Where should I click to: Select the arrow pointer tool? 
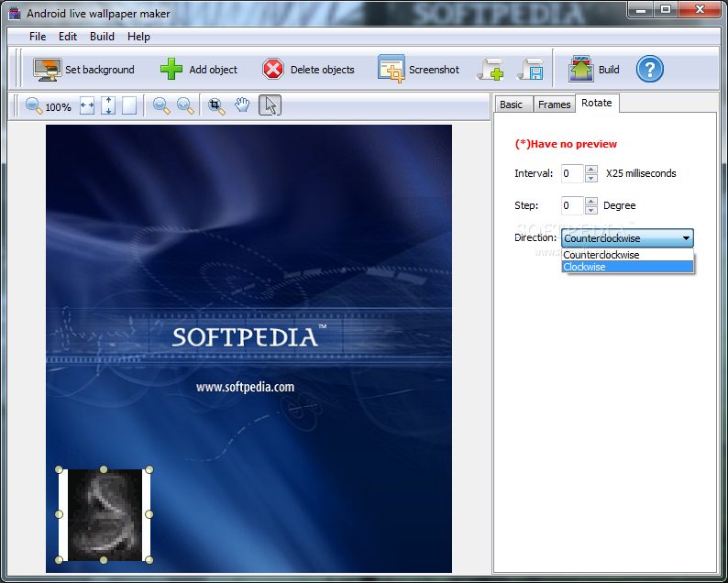[x=270, y=105]
